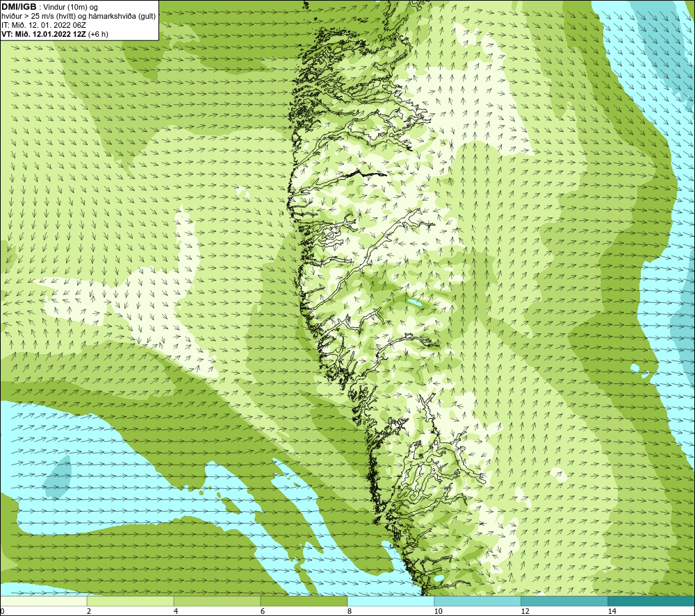Click the small blue lake on the landmass

[416, 303]
